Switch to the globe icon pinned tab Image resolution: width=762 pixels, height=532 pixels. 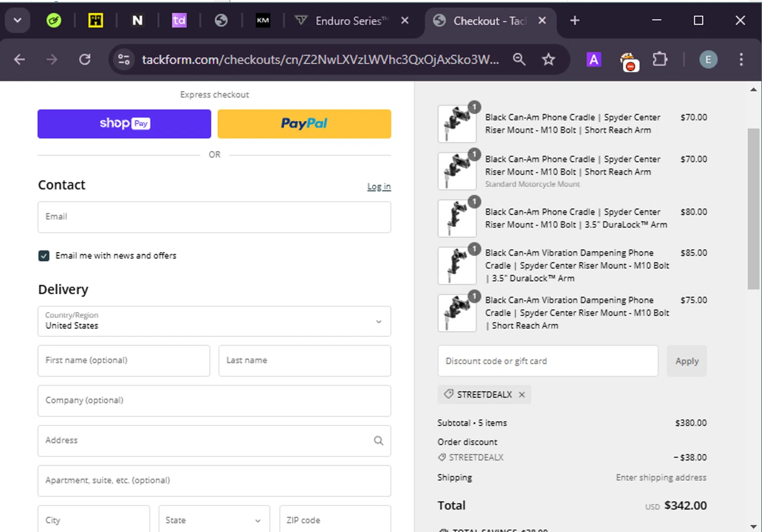click(x=220, y=21)
